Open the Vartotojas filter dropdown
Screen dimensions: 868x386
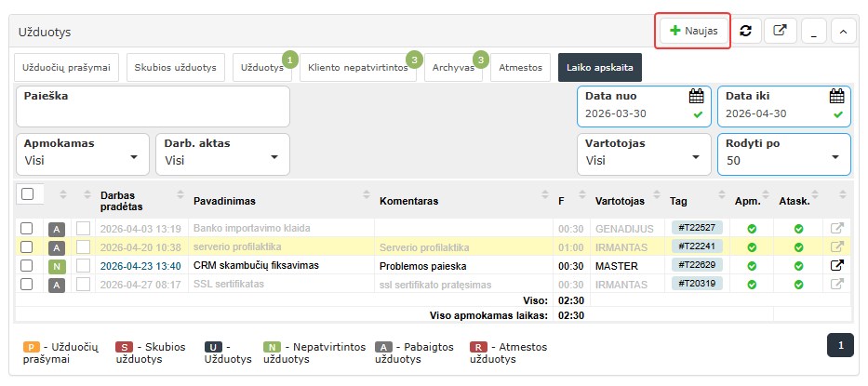[x=644, y=154]
